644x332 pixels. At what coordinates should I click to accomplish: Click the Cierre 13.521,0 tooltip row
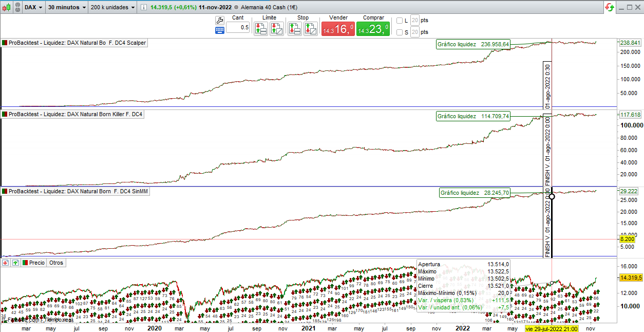click(x=463, y=286)
